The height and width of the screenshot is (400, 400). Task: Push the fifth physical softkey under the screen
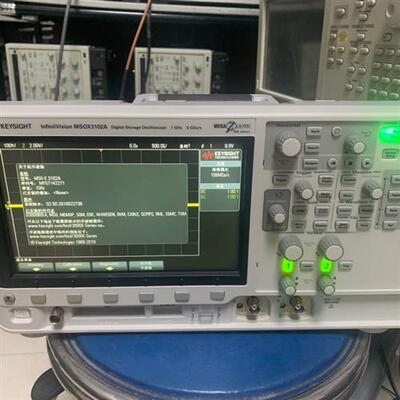click(x=182, y=296)
